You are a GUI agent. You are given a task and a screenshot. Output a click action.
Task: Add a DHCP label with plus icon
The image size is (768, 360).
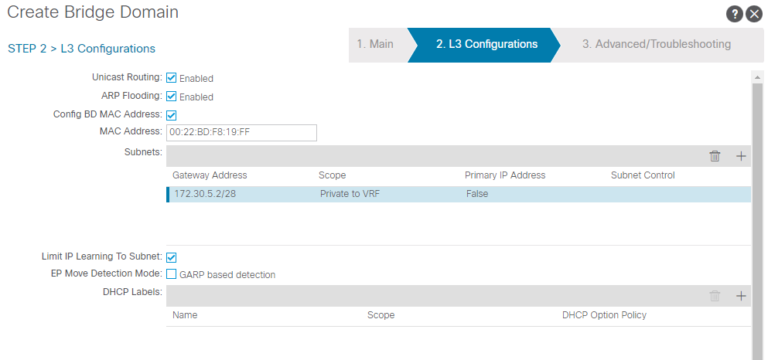click(741, 296)
